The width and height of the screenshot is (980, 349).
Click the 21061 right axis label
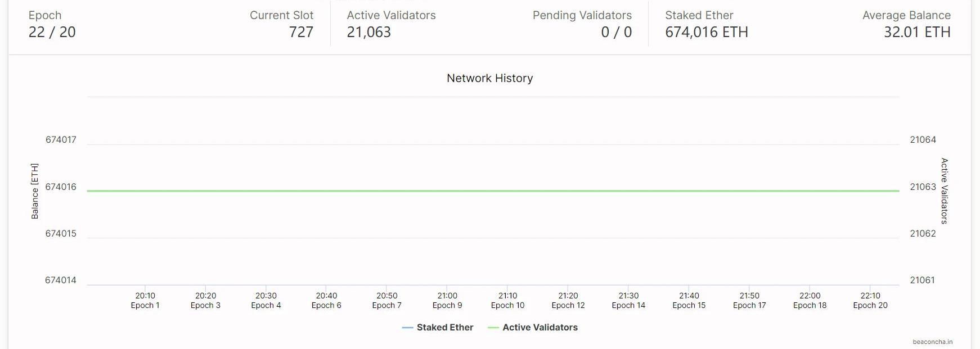click(922, 280)
